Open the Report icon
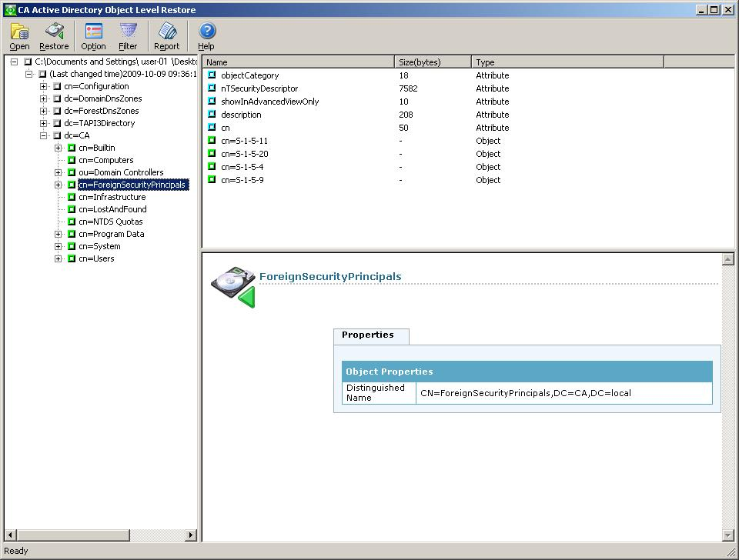Viewport: 739px width, 560px height. click(x=166, y=32)
